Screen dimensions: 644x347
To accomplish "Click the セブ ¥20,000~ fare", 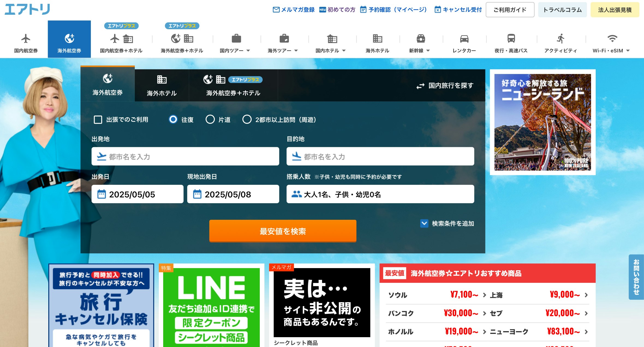I will point(539,313).
